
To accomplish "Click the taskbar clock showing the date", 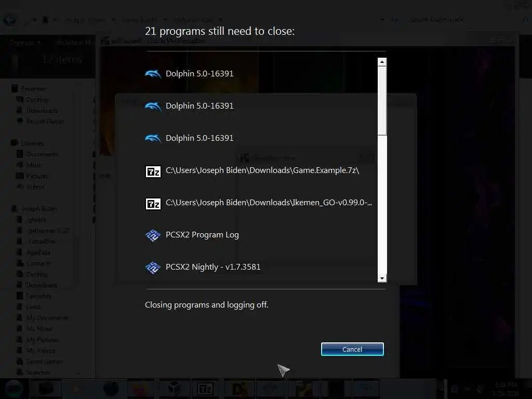I will pyautogui.click(x=506, y=389).
